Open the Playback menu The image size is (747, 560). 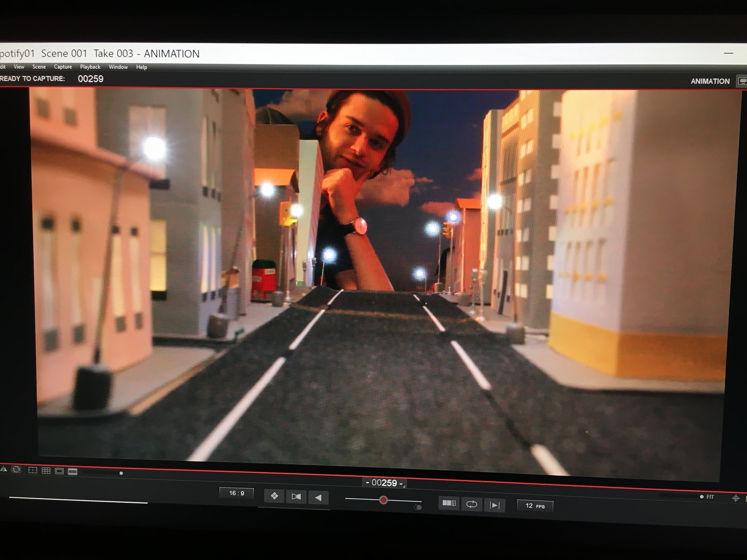coord(90,67)
